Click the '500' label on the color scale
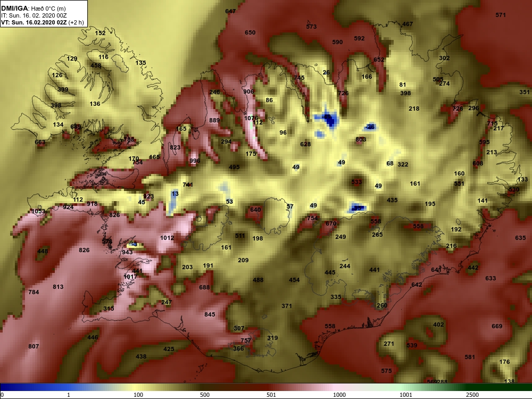 (x=205, y=395)
